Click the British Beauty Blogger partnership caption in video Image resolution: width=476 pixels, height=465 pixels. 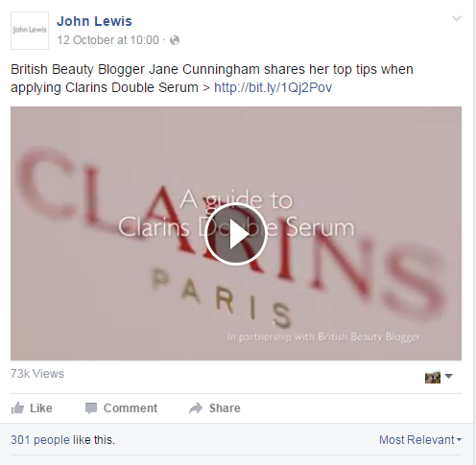323,337
